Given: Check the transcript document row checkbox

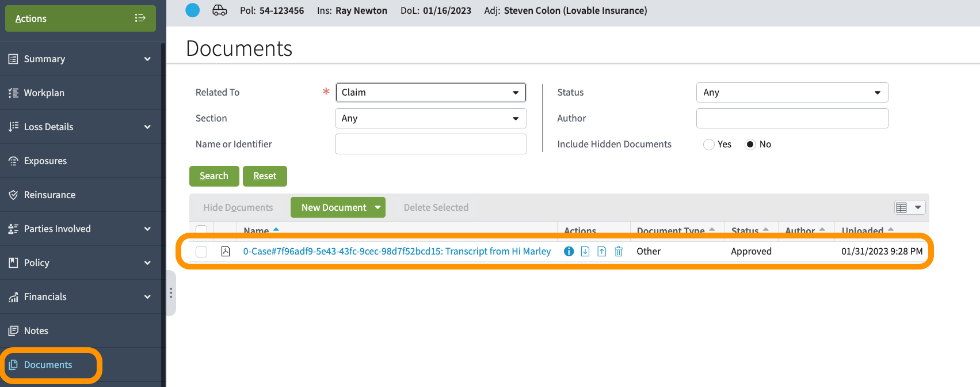Looking at the screenshot, I should click(201, 252).
